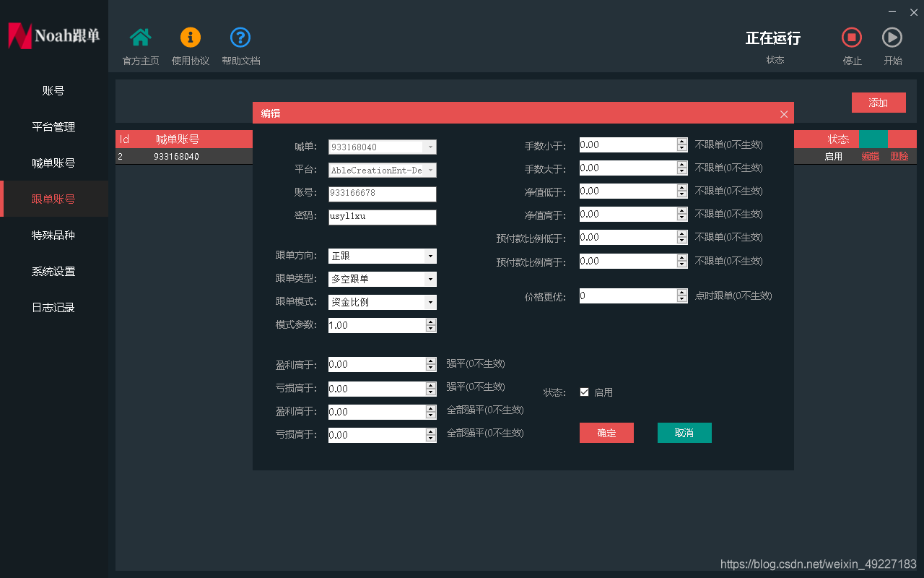The image size is (924, 578).
Task: Click the 添加 add button
Action: coord(879,103)
